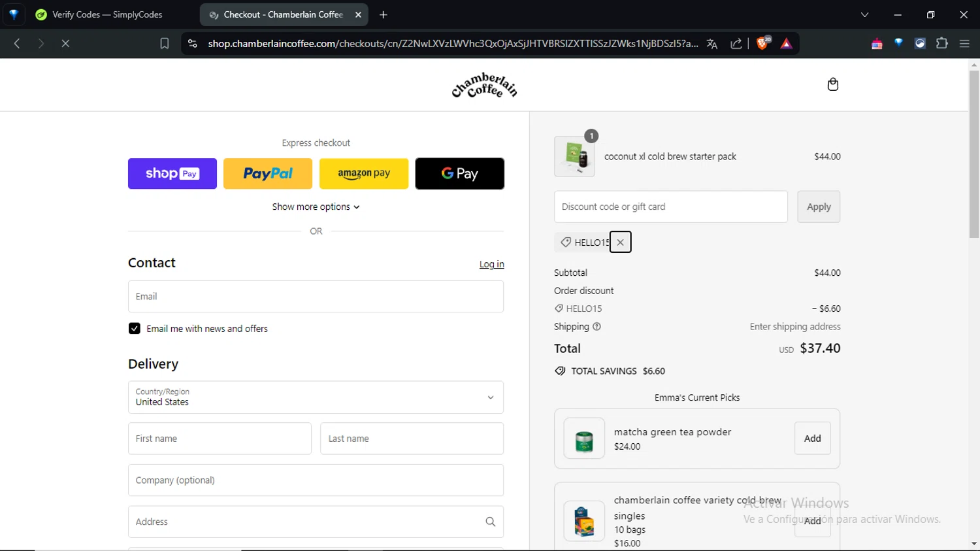Click the Enter shipping address text
980x551 pixels.
click(795, 327)
